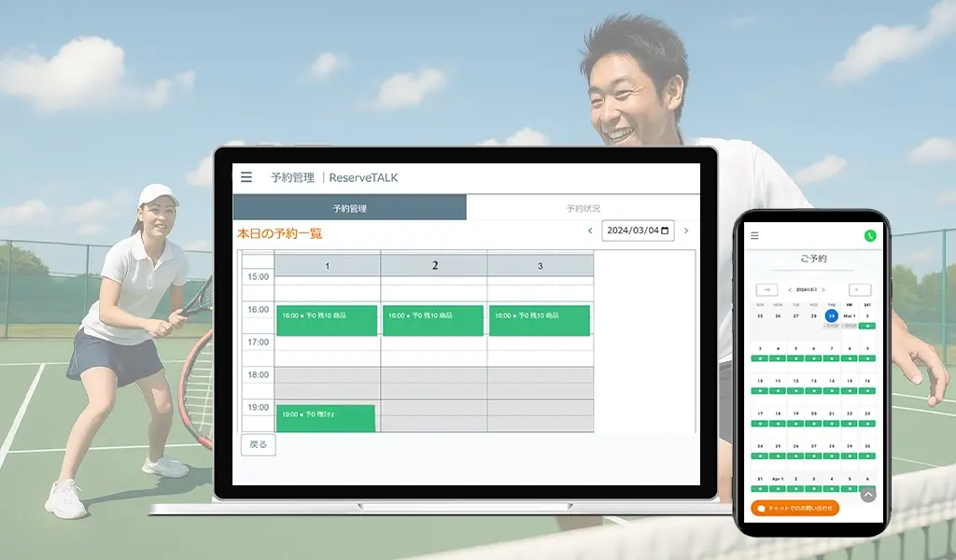The width and height of the screenshot is (956, 560).
Task: Go to next month on phone calendar
Action: tap(823, 290)
